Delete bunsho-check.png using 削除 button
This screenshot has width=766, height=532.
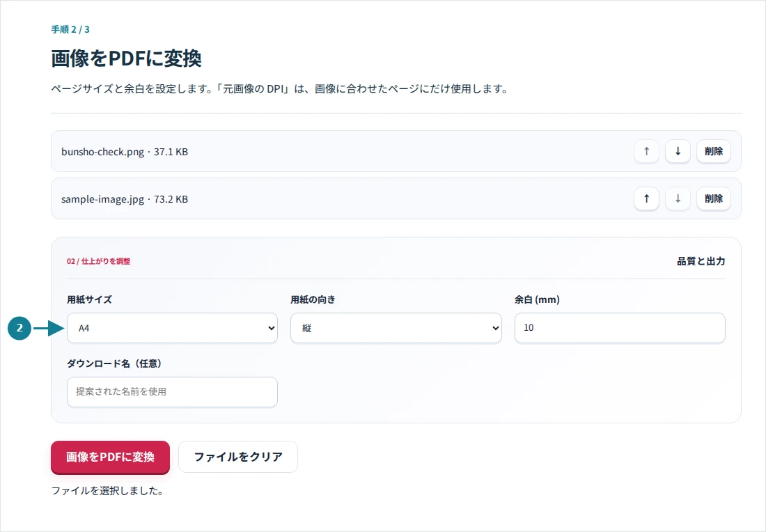tap(713, 151)
